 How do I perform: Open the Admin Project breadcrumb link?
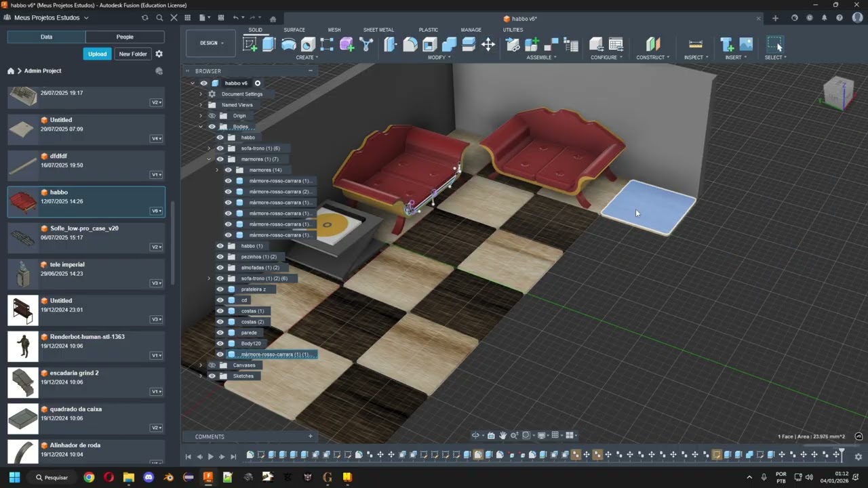coord(43,70)
